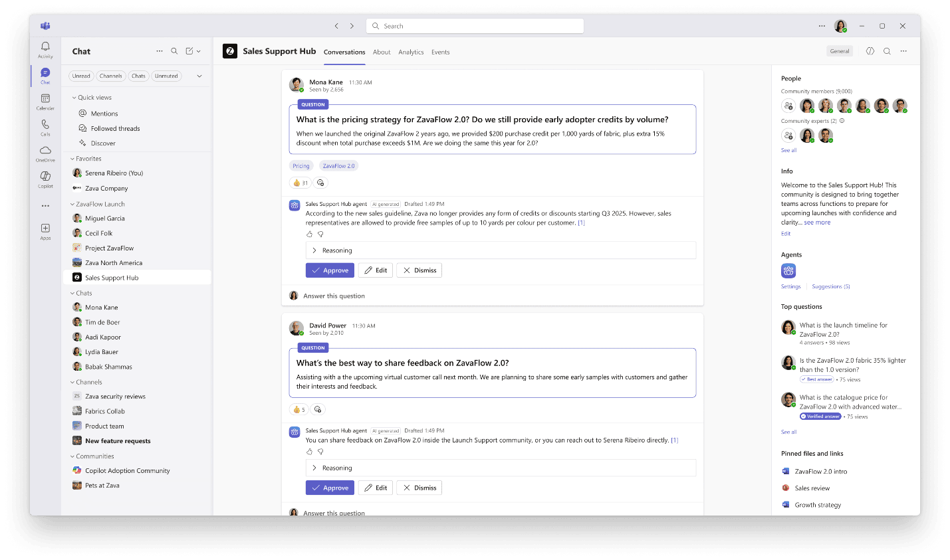This screenshot has width=950, height=560.
Task: Start a new chat with the compose icon
Action: (x=189, y=50)
